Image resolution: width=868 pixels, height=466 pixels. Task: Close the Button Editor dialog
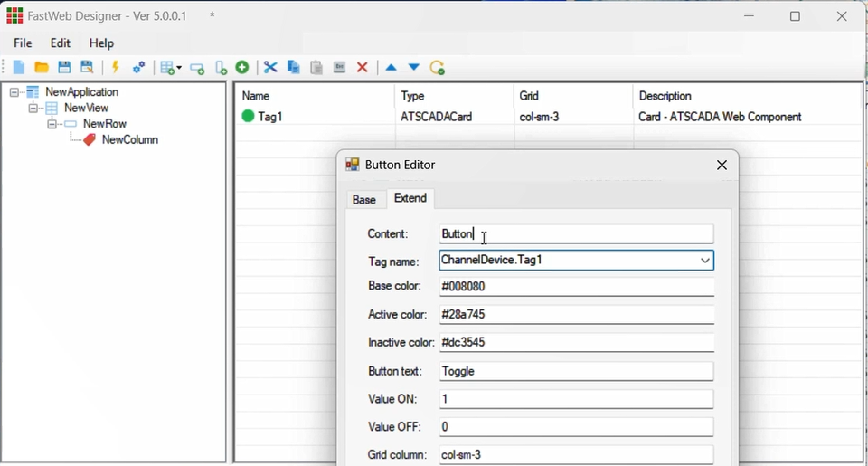pyautogui.click(x=722, y=165)
